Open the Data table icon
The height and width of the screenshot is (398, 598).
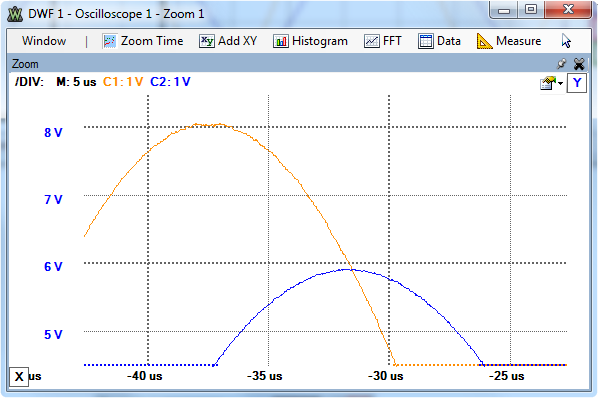pyautogui.click(x=426, y=41)
